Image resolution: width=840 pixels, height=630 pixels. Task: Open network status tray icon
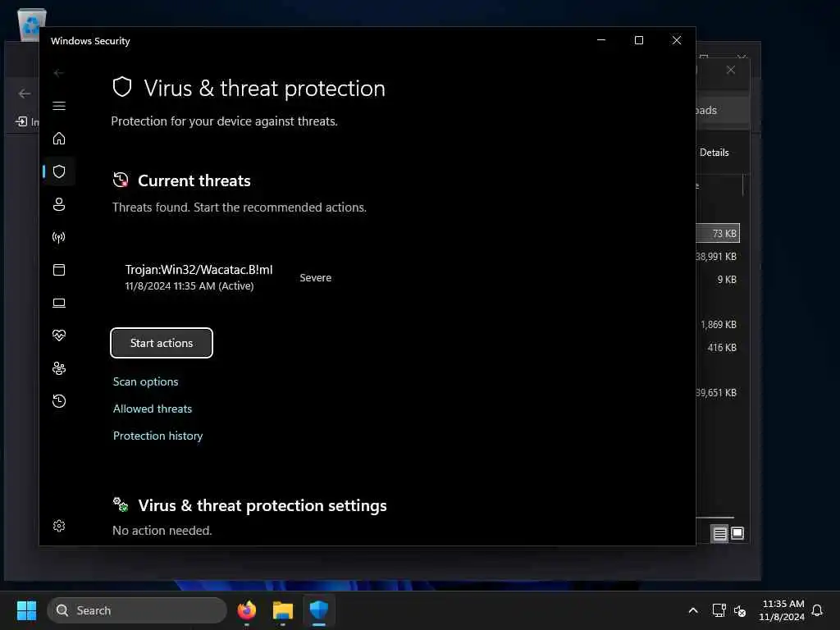[x=719, y=610]
